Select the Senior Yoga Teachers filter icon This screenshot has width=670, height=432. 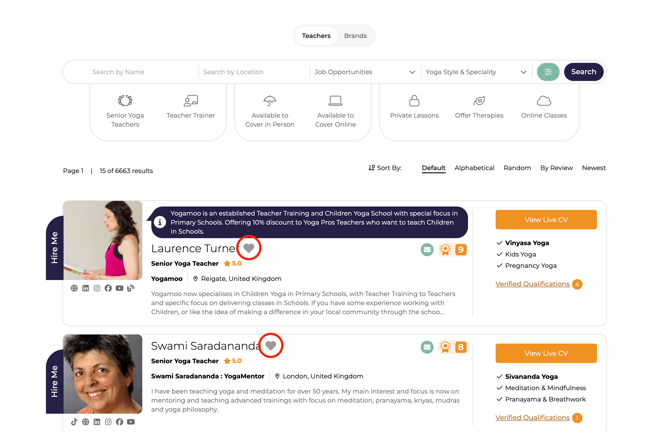(x=125, y=101)
